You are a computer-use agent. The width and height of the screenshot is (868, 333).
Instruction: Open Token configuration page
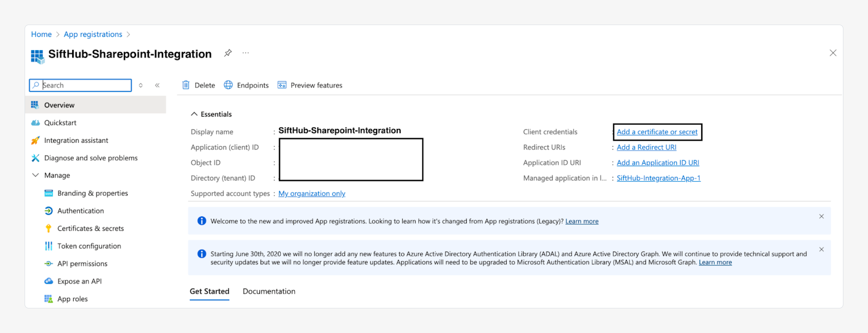tap(89, 246)
